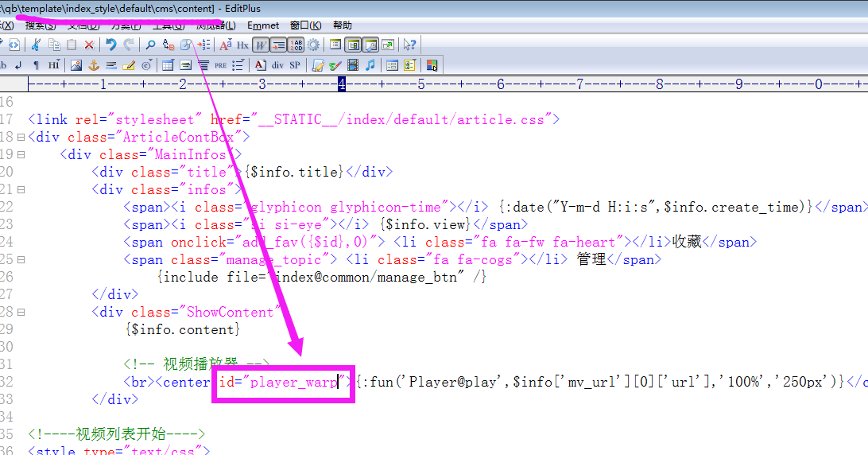This screenshot has height=455, width=868.
Task: Toggle Line Number display button
Action: pyautogui.click(x=296, y=45)
